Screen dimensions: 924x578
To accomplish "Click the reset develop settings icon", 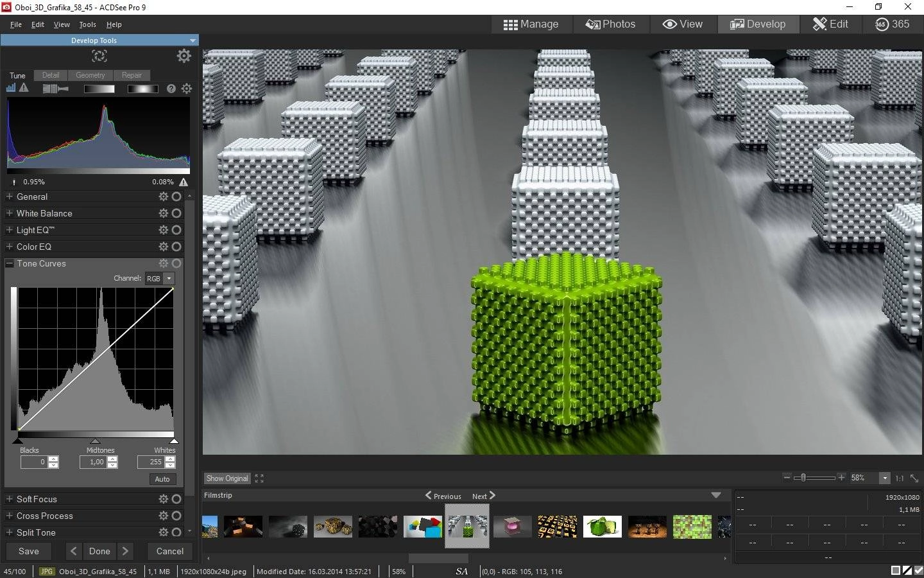I will click(x=99, y=56).
